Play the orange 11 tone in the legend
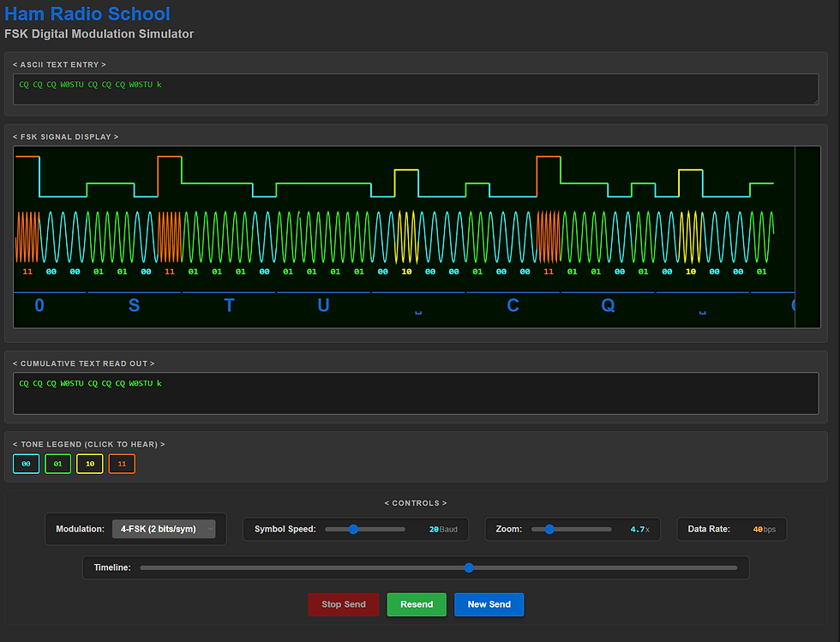840x642 pixels. coord(121,463)
